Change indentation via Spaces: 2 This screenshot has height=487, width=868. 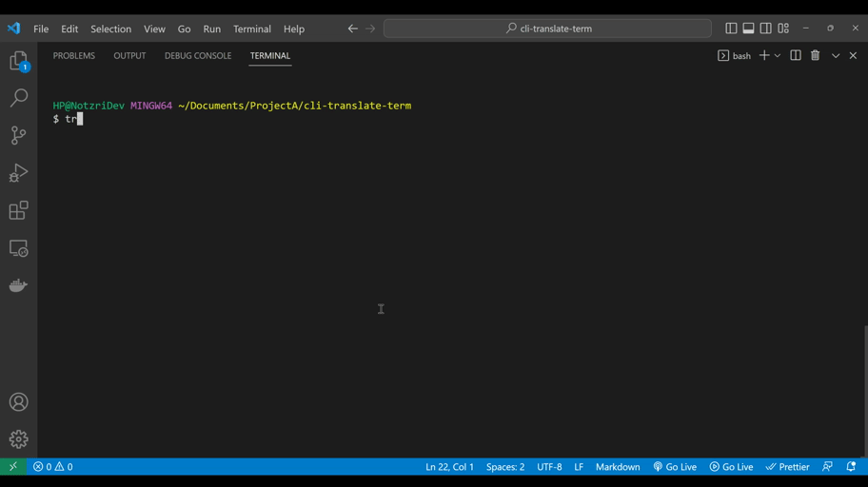coord(505,466)
